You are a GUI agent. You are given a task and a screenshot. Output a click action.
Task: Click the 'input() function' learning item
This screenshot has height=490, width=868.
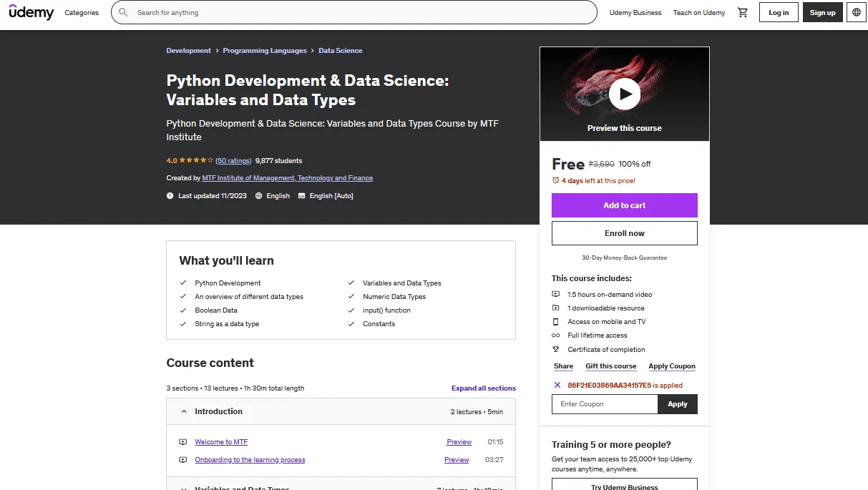386,310
